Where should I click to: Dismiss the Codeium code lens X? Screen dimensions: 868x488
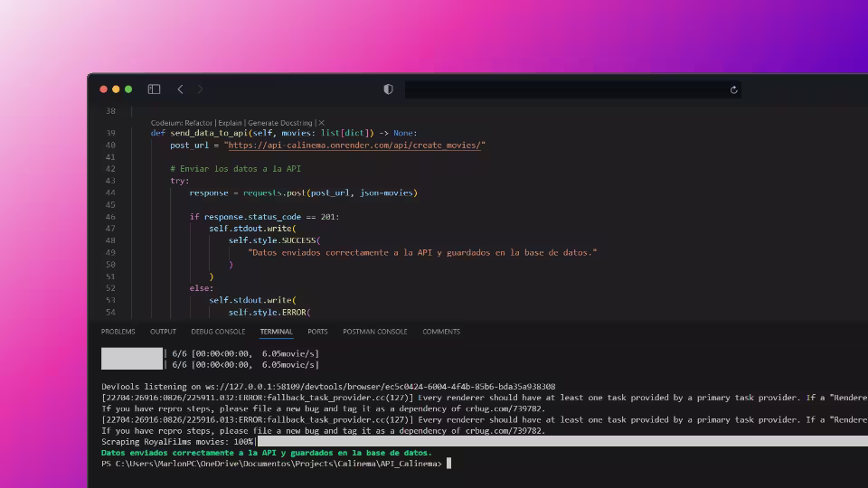pos(321,123)
